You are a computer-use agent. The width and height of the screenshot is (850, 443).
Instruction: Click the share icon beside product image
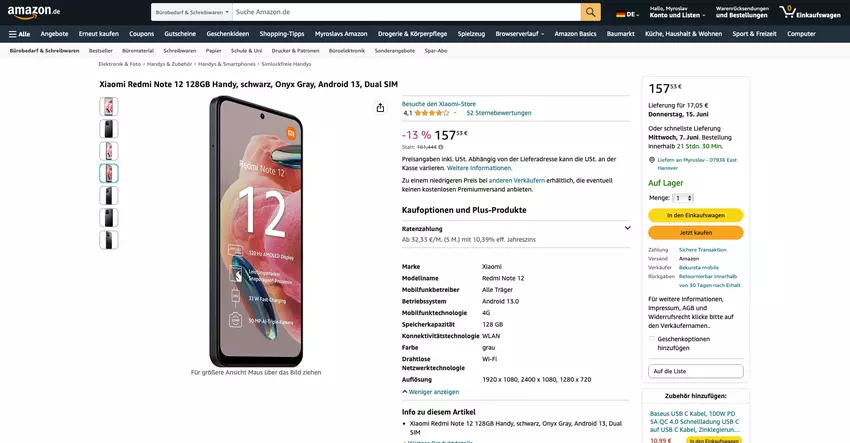[380, 108]
